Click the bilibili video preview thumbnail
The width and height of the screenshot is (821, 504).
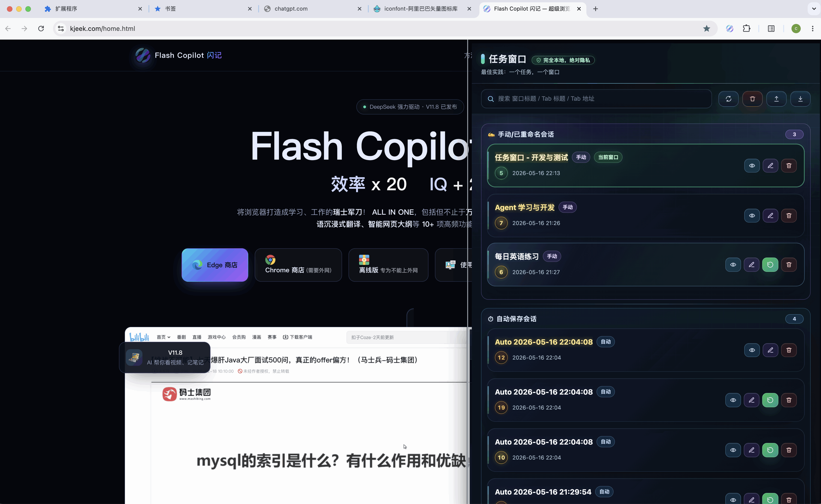pos(297,415)
